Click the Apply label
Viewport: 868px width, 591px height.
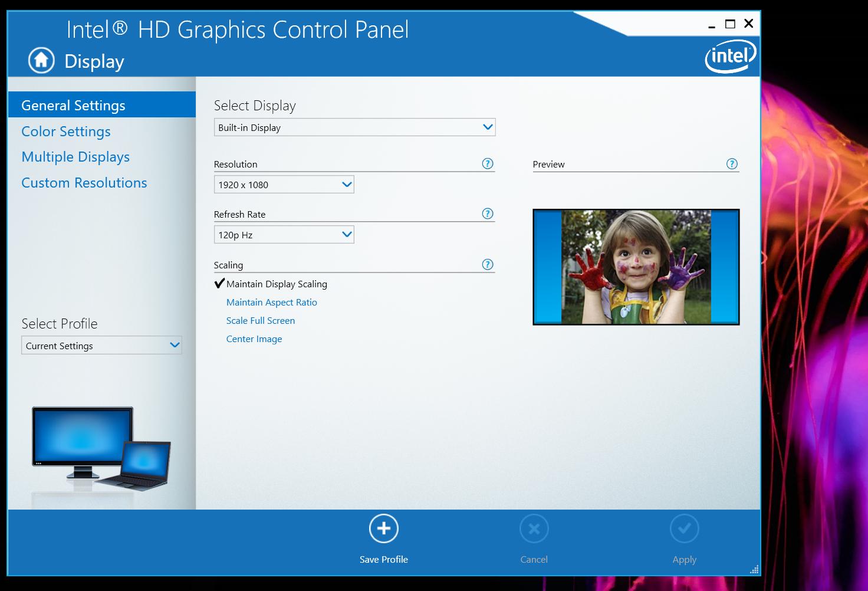tap(685, 559)
